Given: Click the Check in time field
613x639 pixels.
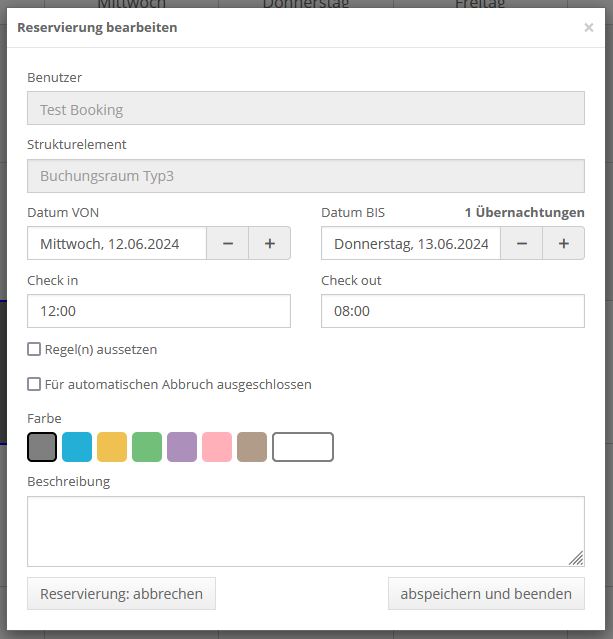Looking at the screenshot, I should click(159, 311).
